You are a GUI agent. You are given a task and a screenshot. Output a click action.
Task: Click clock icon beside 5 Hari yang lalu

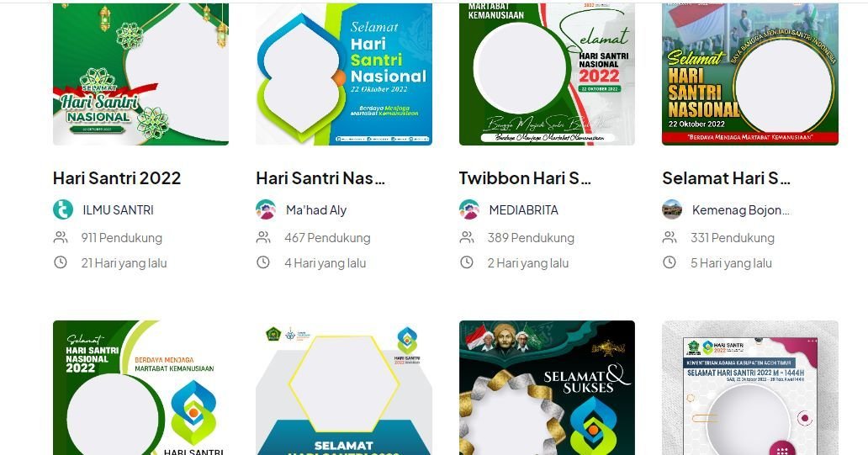click(x=670, y=262)
